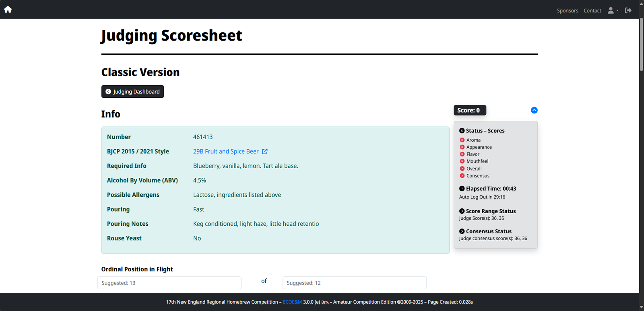
Task: Click the Mouthfeel status label
Action: point(477,161)
